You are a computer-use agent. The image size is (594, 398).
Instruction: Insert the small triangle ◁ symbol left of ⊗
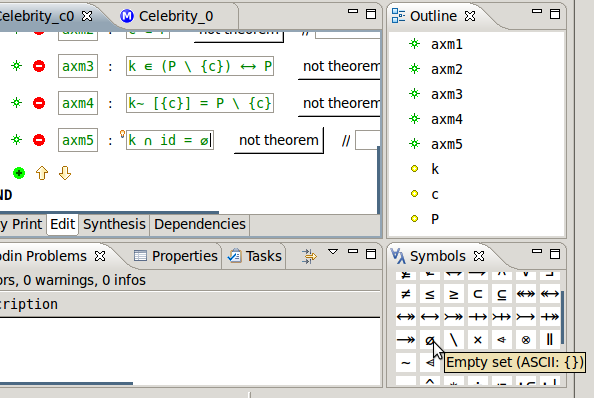(502, 340)
